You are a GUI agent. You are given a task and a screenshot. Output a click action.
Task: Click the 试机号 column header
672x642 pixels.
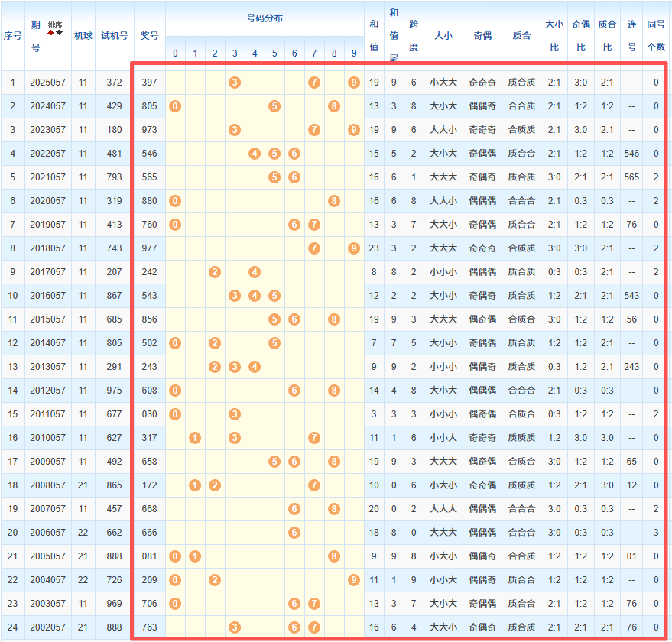[x=114, y=35]
